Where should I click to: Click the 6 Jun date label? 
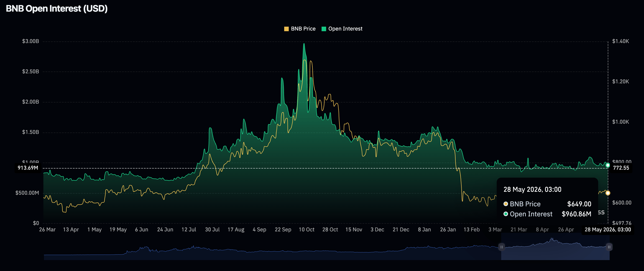point(141,230)
